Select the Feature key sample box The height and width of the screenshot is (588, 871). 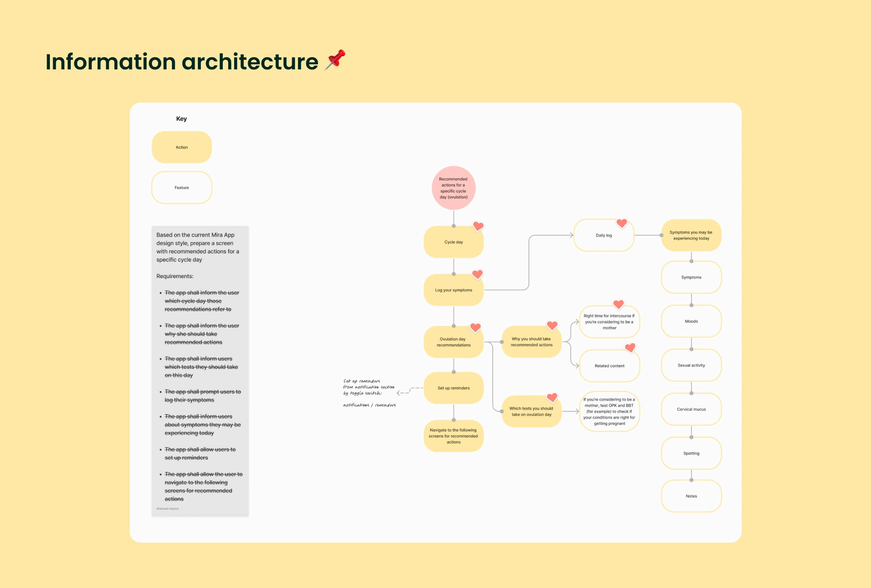click(x=182, y=187)
